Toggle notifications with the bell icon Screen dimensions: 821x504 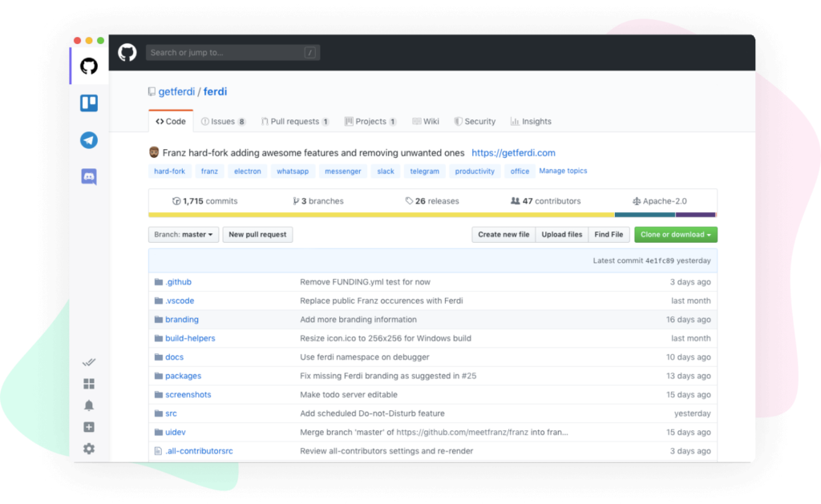click(x=89, y=405)
